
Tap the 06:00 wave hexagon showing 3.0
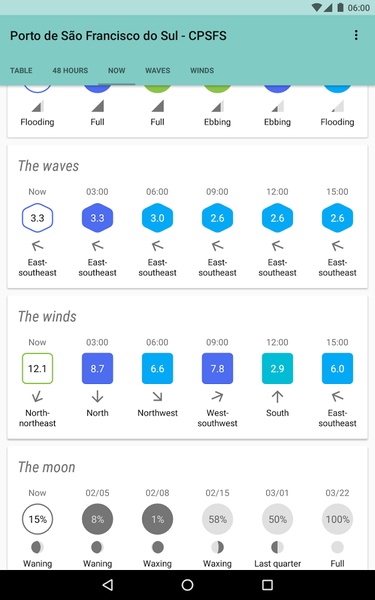click(x=157, y=218)
